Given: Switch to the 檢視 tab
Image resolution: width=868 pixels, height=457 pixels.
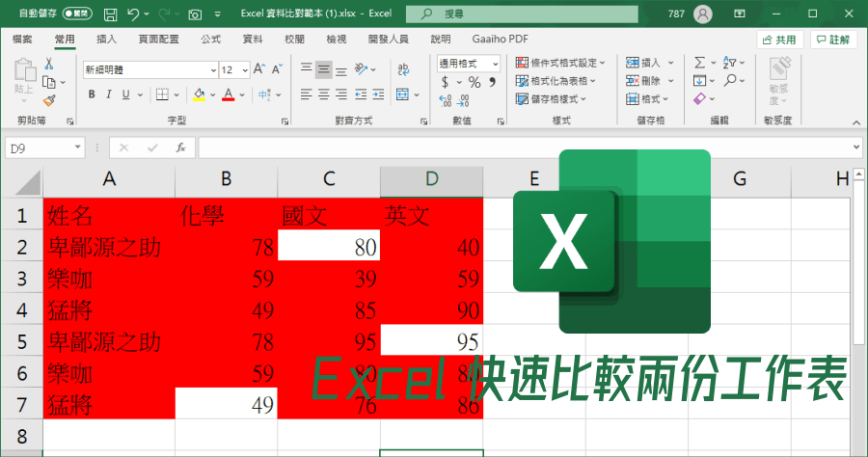Looking at the screenshot, I should tap(336, 40).
